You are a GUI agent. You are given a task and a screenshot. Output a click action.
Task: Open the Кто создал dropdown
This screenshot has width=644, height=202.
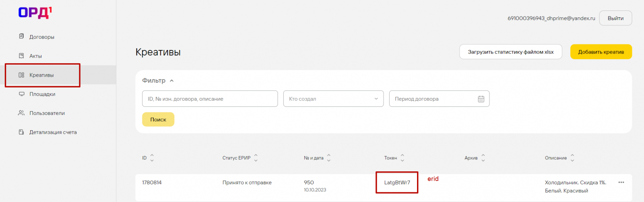[376, 99]
